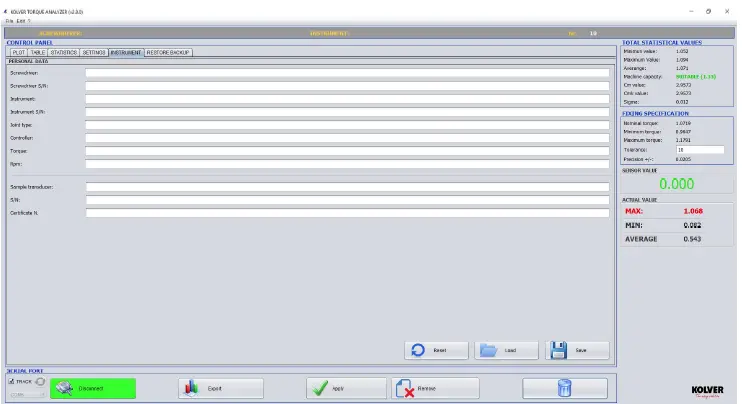Switch to the PLOT tab
The image size is (742, 404).
tap(18, 53)
